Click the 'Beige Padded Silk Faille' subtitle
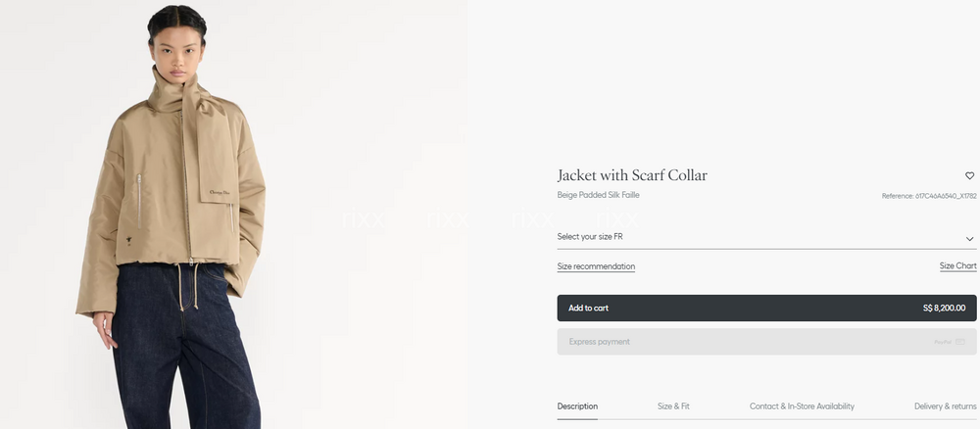This screenshot has width=980, height=429. tap(598, 195)
